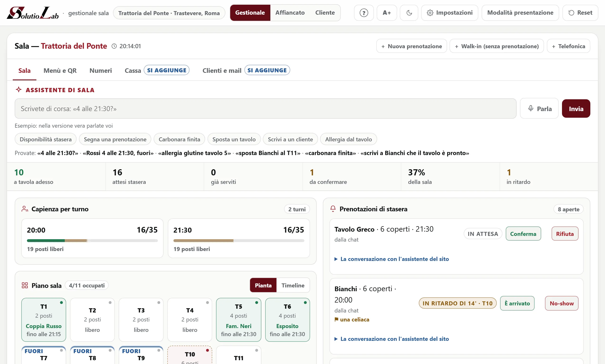
Task: Select table T5 Fam. Neri card
Action: pos(238,320)
